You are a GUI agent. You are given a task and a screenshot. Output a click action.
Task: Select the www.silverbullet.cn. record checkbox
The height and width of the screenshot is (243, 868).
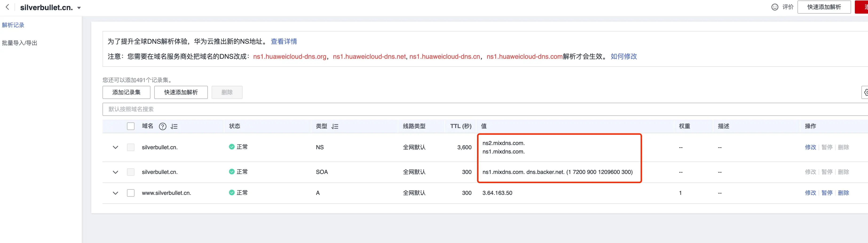tap(131, 193)
